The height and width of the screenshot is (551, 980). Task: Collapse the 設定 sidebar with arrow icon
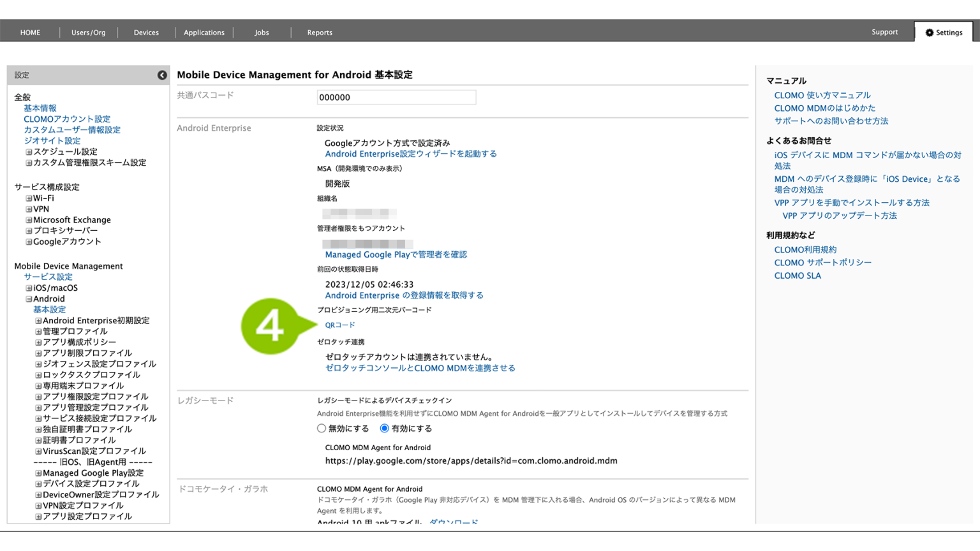[x=162, y=75]
